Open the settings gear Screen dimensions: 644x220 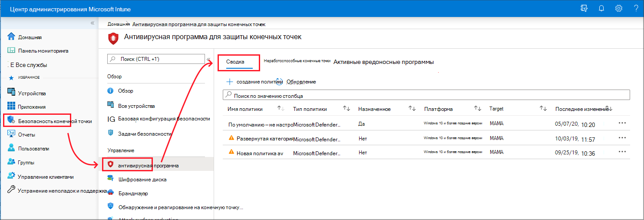click(x=619, y=9)
